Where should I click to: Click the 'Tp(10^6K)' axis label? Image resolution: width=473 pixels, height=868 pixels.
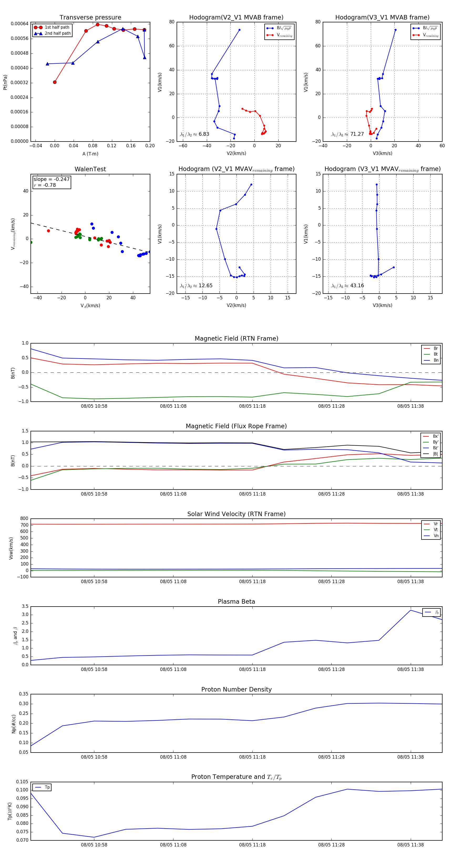tap(10, 811)
